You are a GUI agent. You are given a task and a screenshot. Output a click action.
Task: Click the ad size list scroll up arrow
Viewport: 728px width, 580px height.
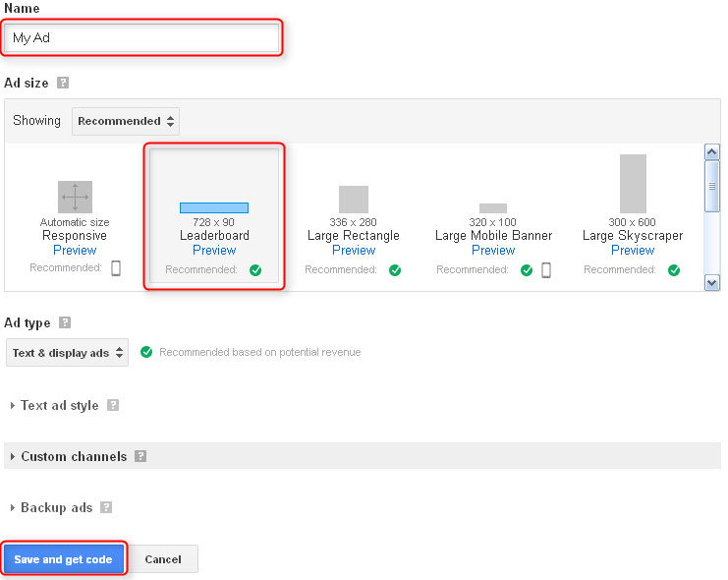coord(711,152)
